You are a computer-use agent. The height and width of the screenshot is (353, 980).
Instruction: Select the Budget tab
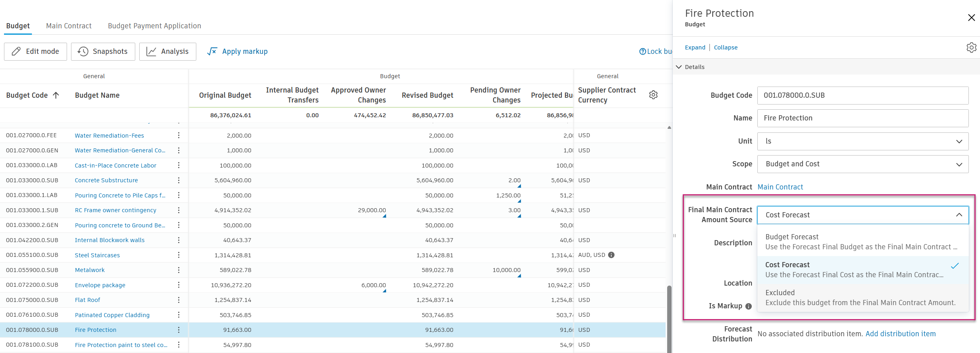(18, 26)
